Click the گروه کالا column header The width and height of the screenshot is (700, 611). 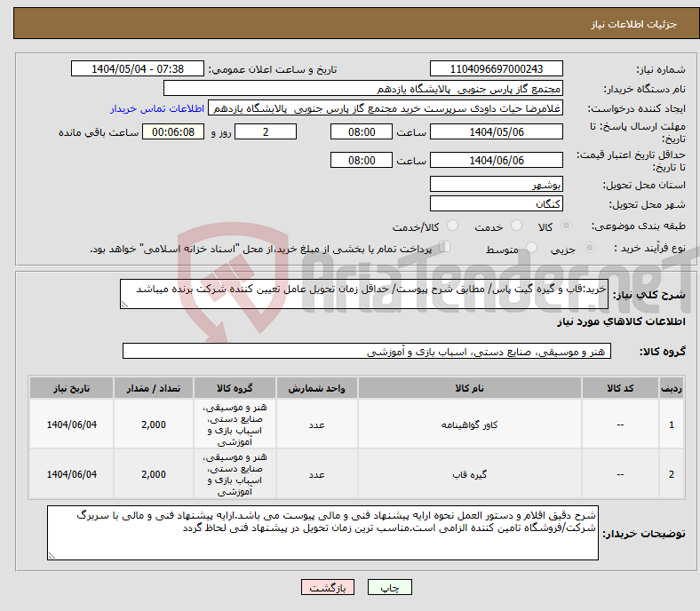235,388
